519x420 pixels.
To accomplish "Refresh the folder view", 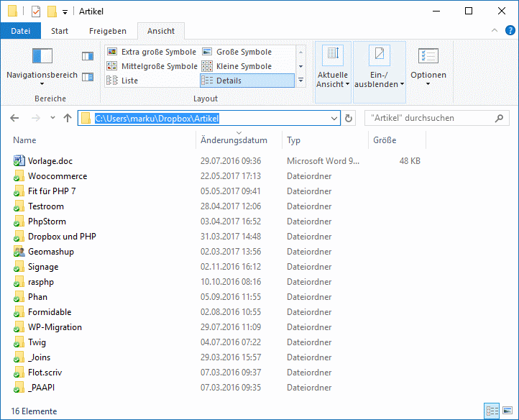I will pos(349,118).
